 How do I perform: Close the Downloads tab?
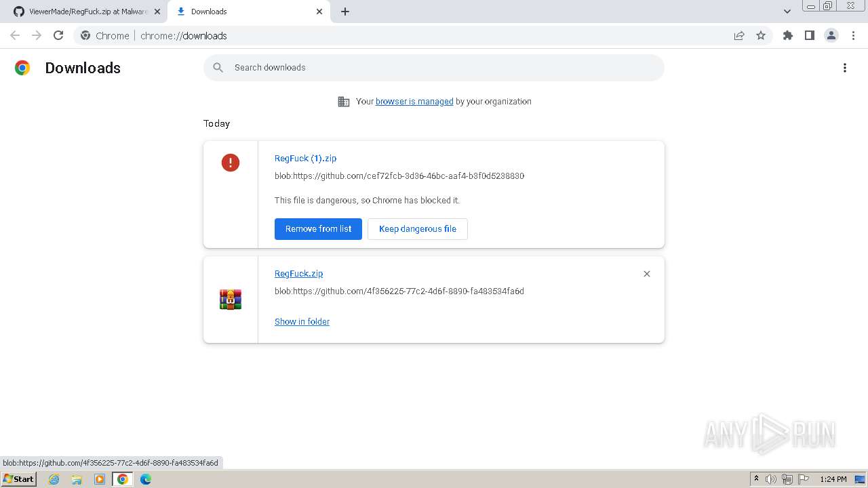319,12
